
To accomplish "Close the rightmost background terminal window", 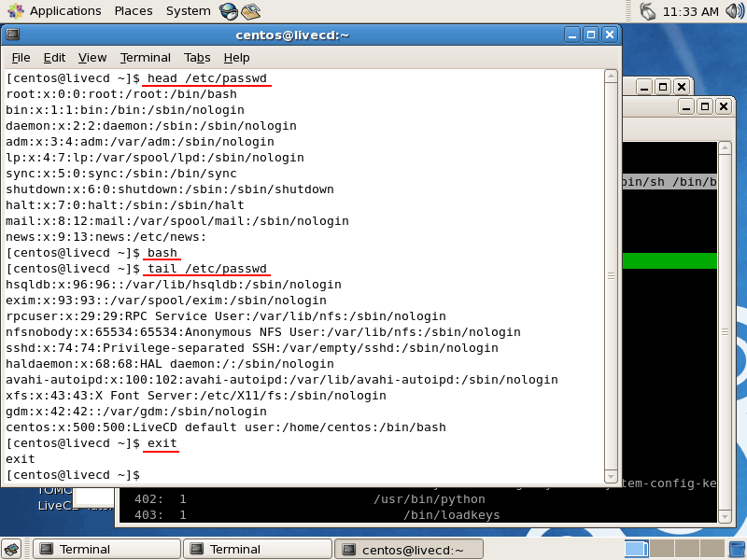I will coord(723,106).
